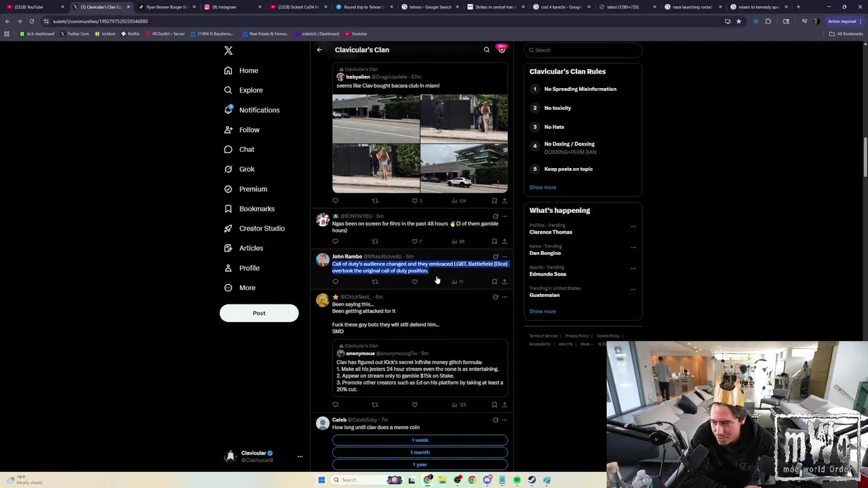Open the Dan Bongino trending topic

pos(545,253)
